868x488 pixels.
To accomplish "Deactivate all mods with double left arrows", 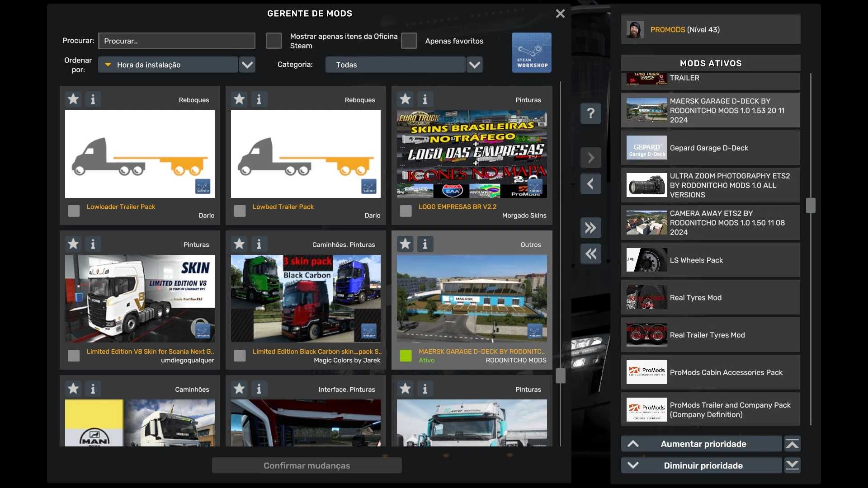I will (590, 253).
